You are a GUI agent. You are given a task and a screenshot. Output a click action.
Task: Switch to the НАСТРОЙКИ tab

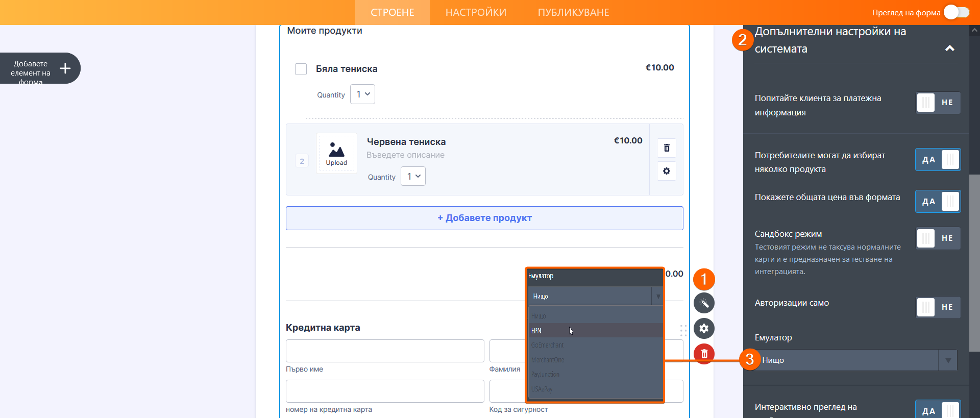point(476,12)
